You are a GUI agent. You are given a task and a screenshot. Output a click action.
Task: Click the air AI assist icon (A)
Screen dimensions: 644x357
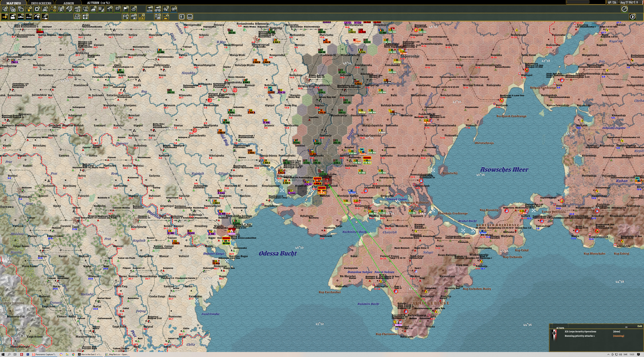tap(142, 17)
